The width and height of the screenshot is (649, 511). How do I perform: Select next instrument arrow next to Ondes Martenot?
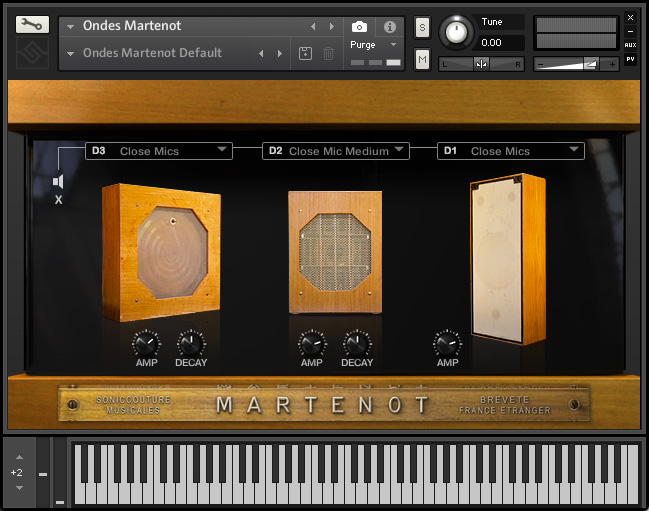(x=332, y=26)
